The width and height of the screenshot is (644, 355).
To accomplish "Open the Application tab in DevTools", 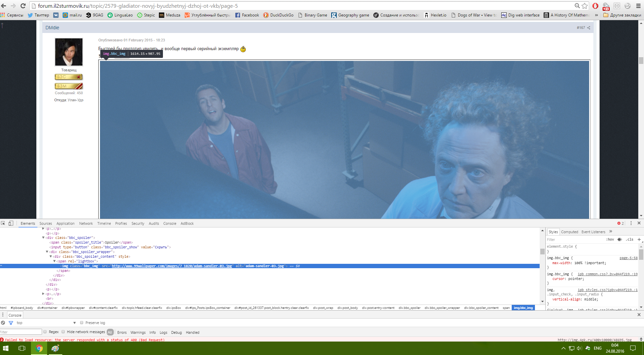I will (x=65, y=223).
